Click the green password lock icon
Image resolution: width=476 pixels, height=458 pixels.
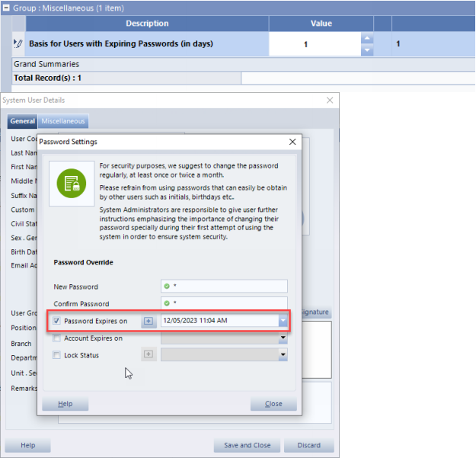pos(72,183)
